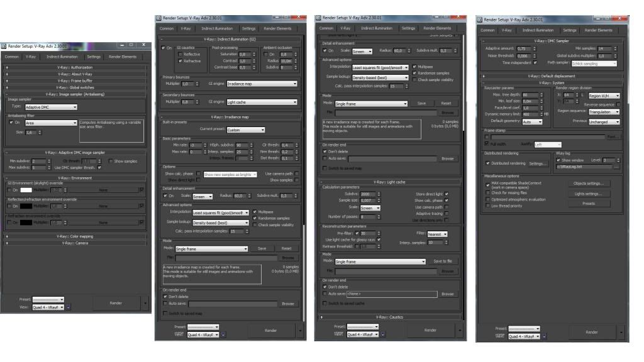Click the Light cache Auto save path field
This screenshot has width=644, height=362.
(392, 294)
